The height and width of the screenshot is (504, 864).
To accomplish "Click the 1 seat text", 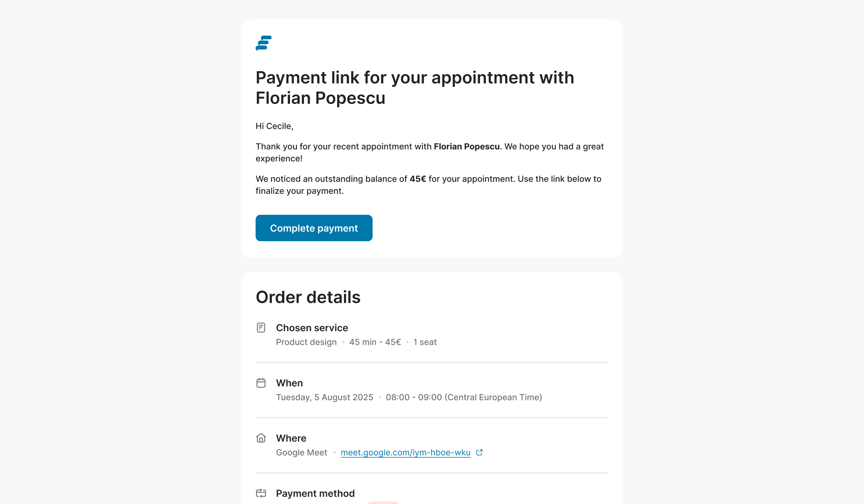I will [425, 342].
